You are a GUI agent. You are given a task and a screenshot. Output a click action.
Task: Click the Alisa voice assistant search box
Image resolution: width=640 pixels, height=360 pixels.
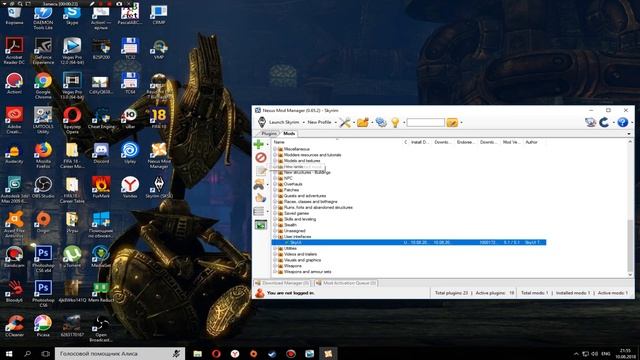(x=120, y=353)
